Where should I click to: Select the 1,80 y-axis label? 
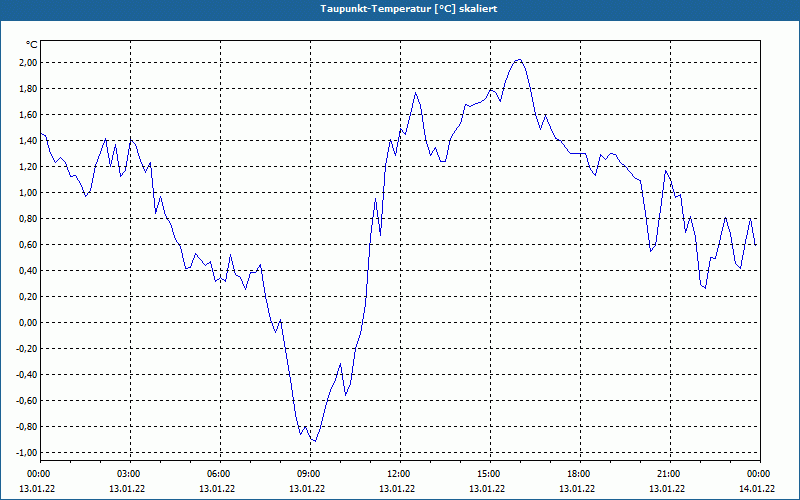(x=27, y=89)
